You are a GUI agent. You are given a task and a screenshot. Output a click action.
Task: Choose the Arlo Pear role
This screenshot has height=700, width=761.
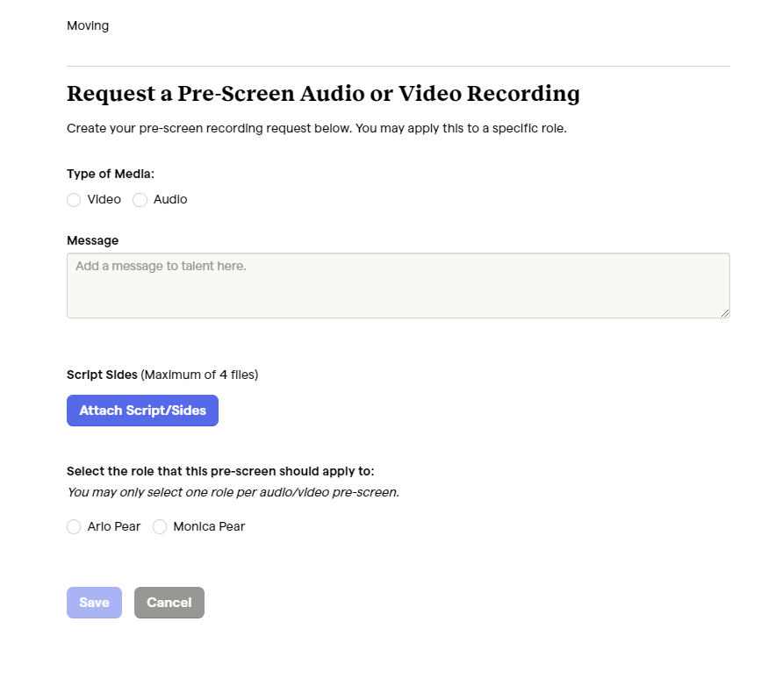(74, 526)
